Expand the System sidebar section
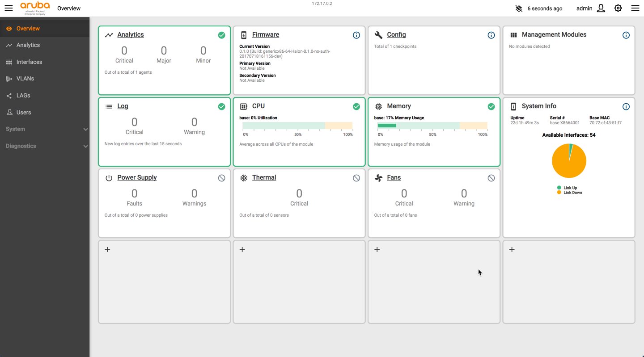This screenshot has width=644, height=357. point(85,129)
